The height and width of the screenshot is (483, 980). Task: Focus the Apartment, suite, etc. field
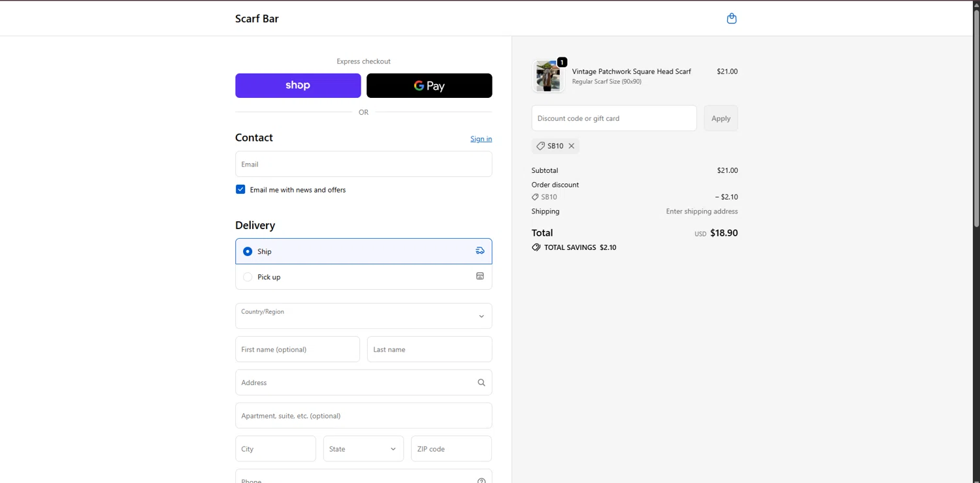(x=364, y=416)
